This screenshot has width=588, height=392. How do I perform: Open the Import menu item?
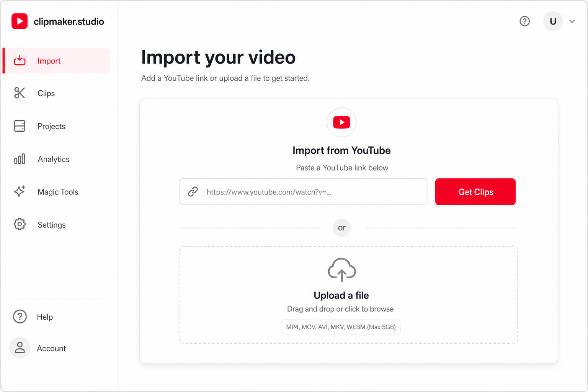pyautogui.click(x=57, y=60)
